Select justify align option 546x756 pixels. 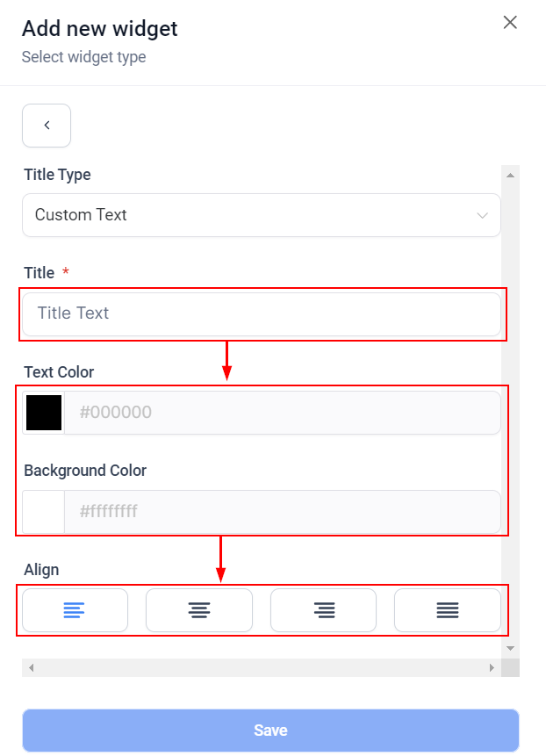click(448, 610)
